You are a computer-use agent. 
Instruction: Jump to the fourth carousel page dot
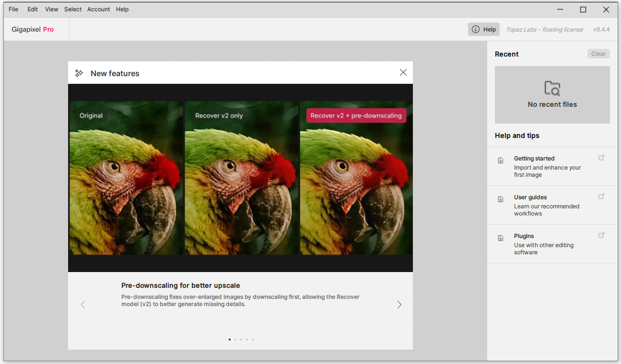click(247, 340)
